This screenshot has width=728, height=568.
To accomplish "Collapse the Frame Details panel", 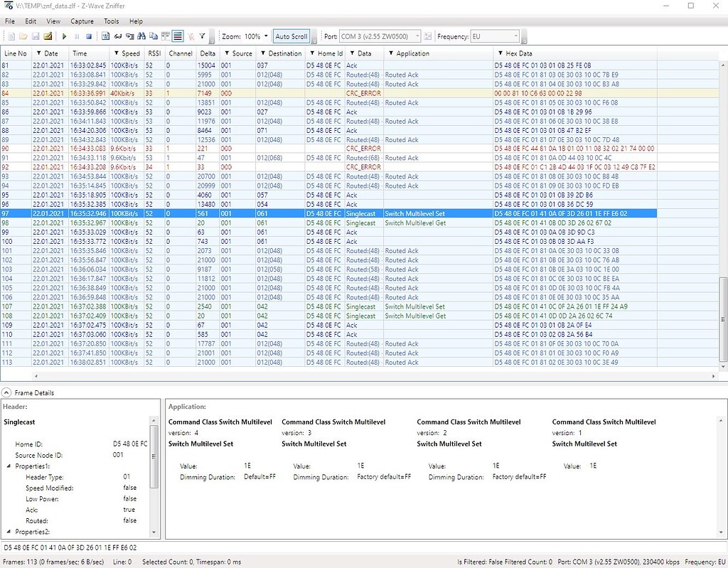I will [x=6, y=392].
